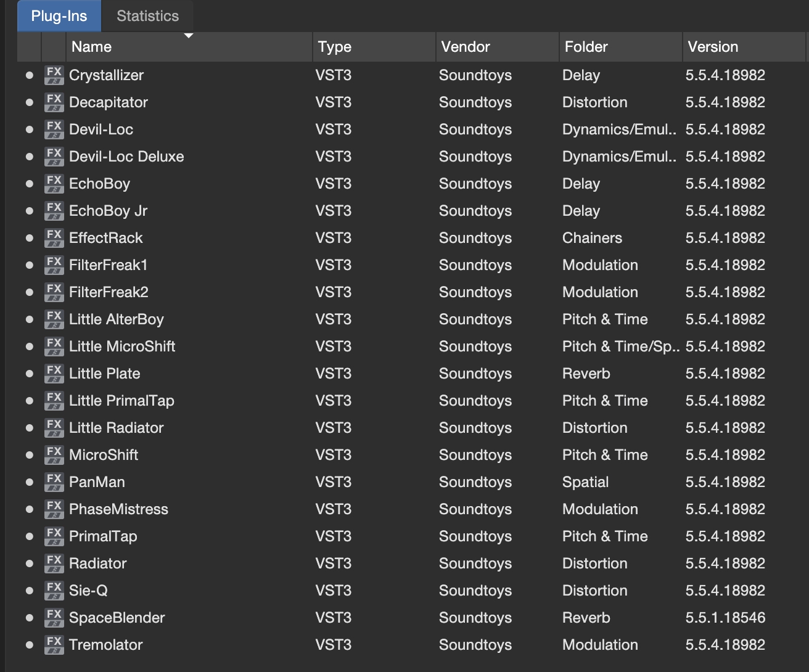Image resolution: width=809 pixels, height=672 pixels.
Task: Click the FX icon next to Little Plate
Action: (54, 374)
